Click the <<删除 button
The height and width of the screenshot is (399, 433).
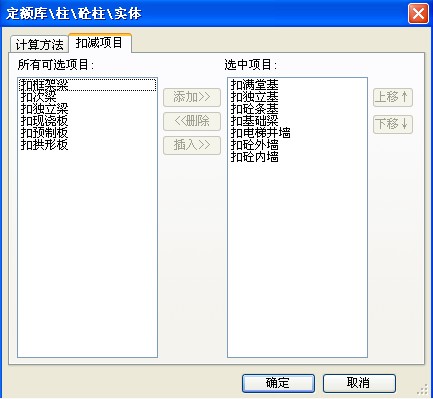pos(192,121)
